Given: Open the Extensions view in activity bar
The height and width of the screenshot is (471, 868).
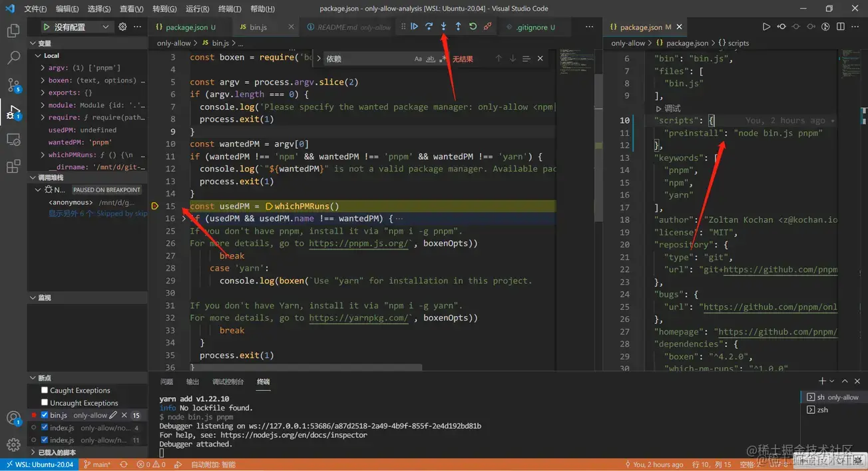Looking at the screenshot, I should (x=13, y=166).
